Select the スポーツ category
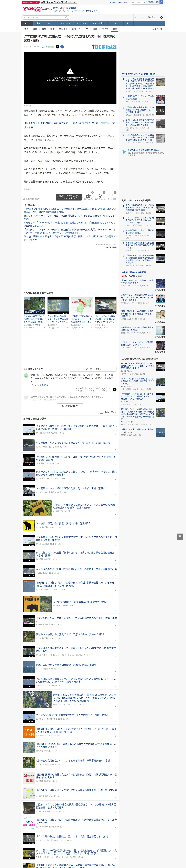 (76, 29)
